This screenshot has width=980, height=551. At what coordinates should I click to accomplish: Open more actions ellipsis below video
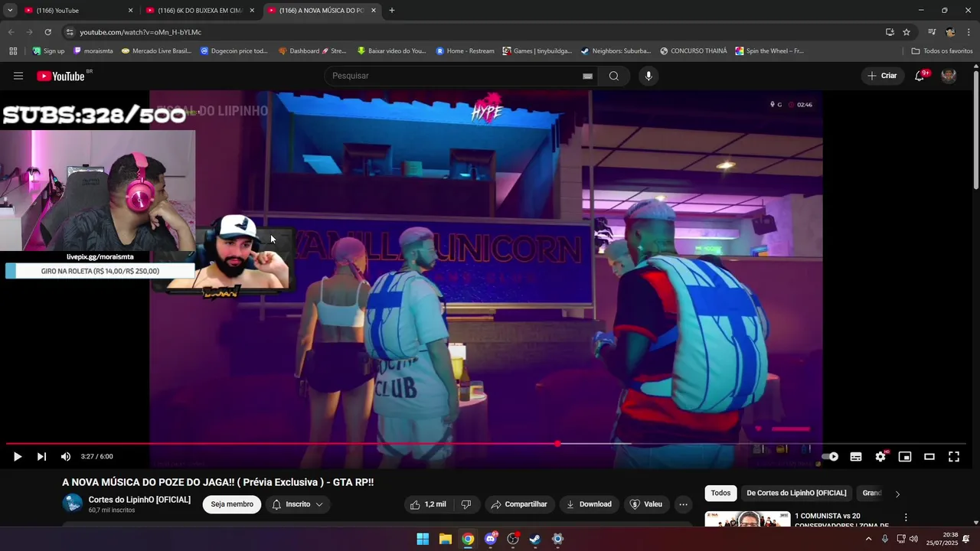(x=683, y=504)
